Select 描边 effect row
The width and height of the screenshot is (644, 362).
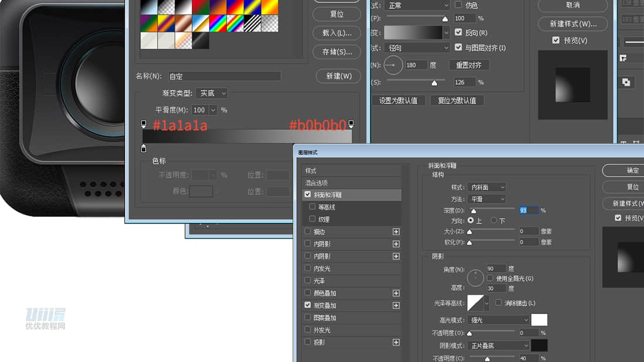click(x=352, y=232)
